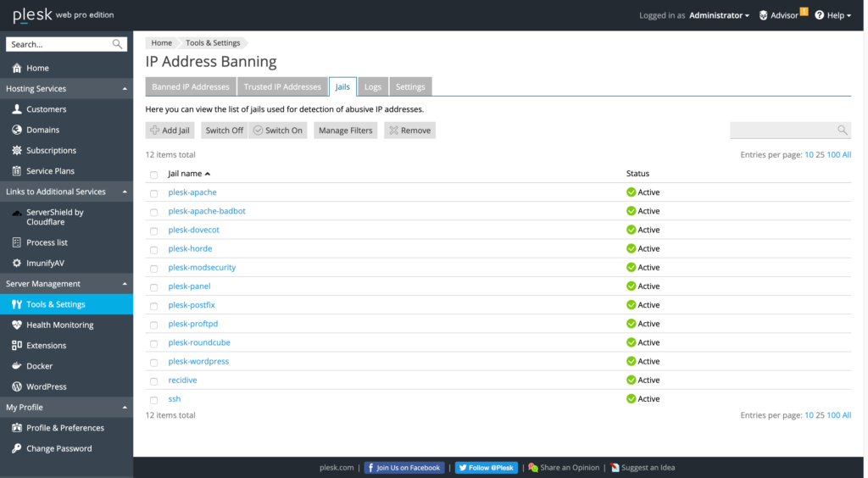Click the Health Monitoring heart icon

tap(17, 325)
